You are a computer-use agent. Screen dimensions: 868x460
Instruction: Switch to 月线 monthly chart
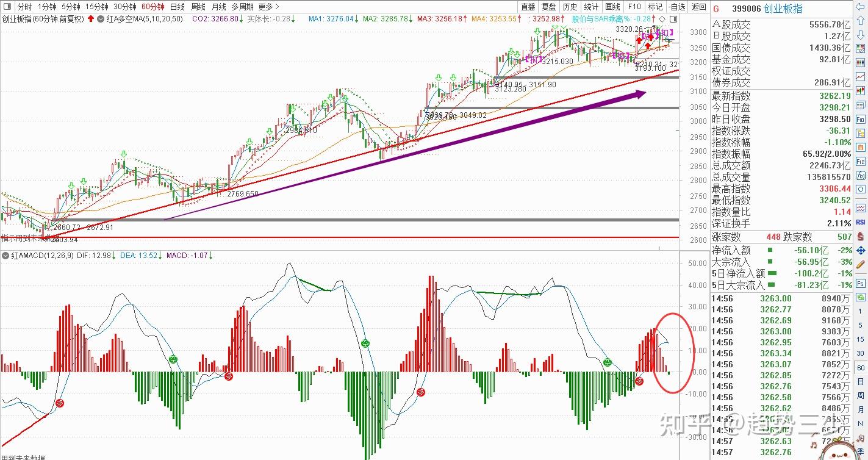pyautogui.click(x=218, y=7)
